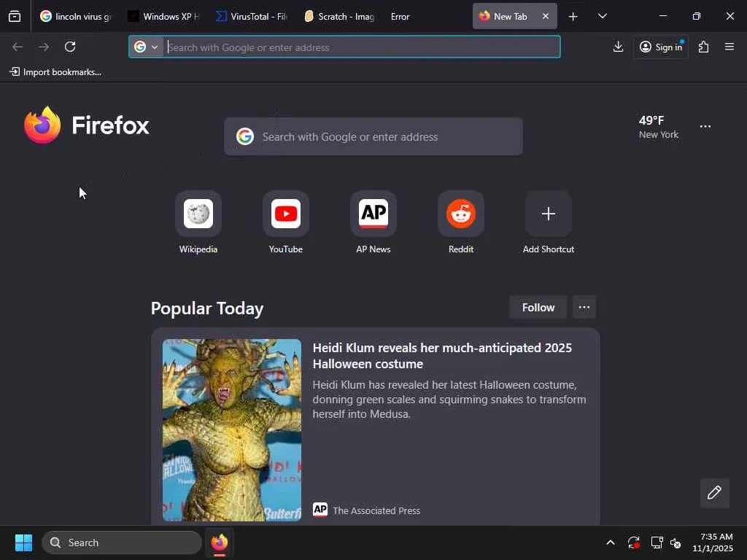Click the pencil customize new tab icon
Screen dimensions: 747x560
tap(715, 493)
